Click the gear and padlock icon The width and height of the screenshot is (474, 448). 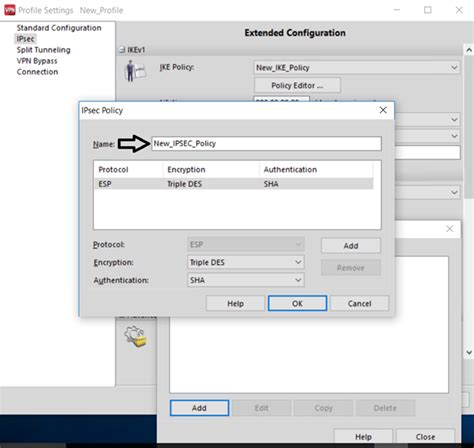pos(136,337)
